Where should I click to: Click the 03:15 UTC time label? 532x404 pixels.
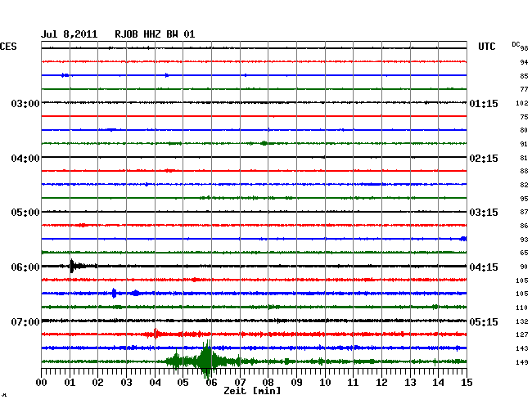pyautogui.click(x=484, y=213)
